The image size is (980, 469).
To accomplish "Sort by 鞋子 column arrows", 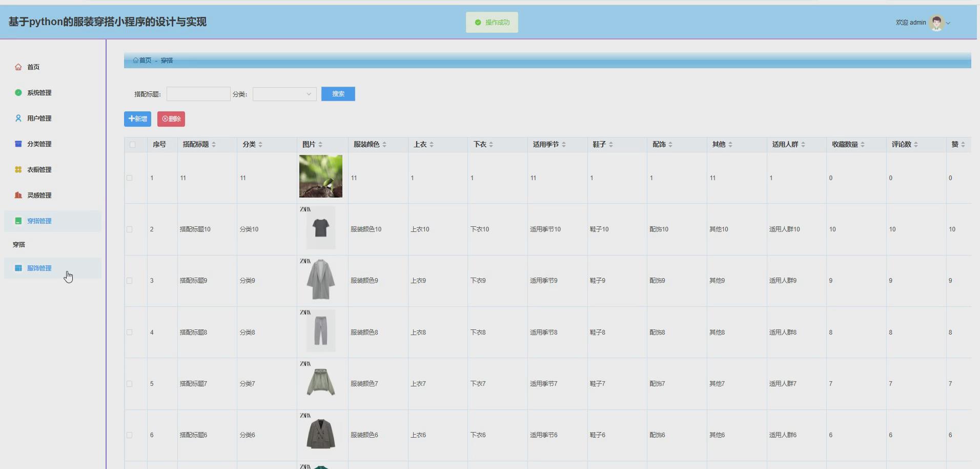I will (x=611, y=145).
